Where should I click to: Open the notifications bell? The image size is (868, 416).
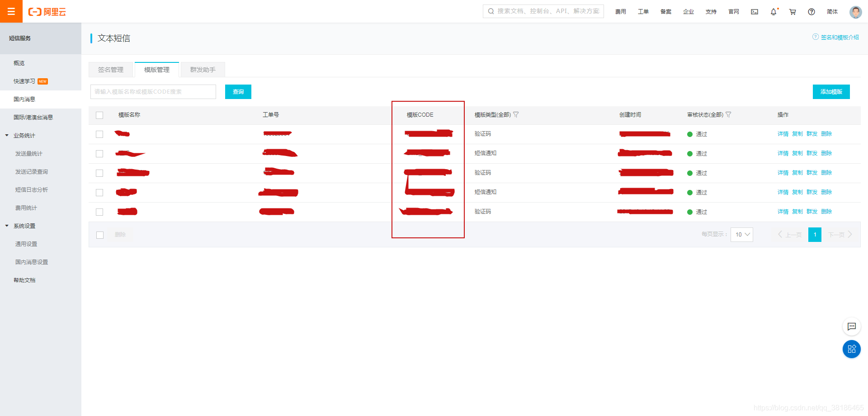pos(773,12)
